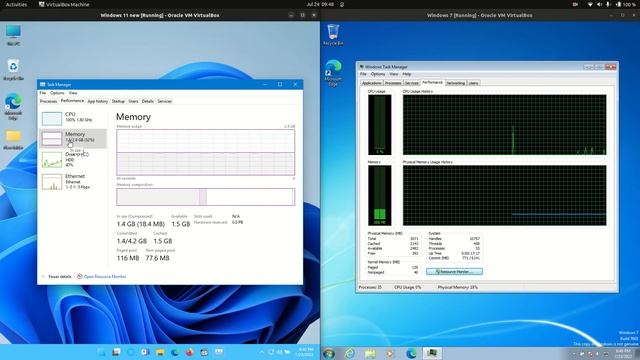Select CPU graph thumbnail in Windows 11 Task Manager
This screenshot has width=640, height=360.
(x=52, y=118)
